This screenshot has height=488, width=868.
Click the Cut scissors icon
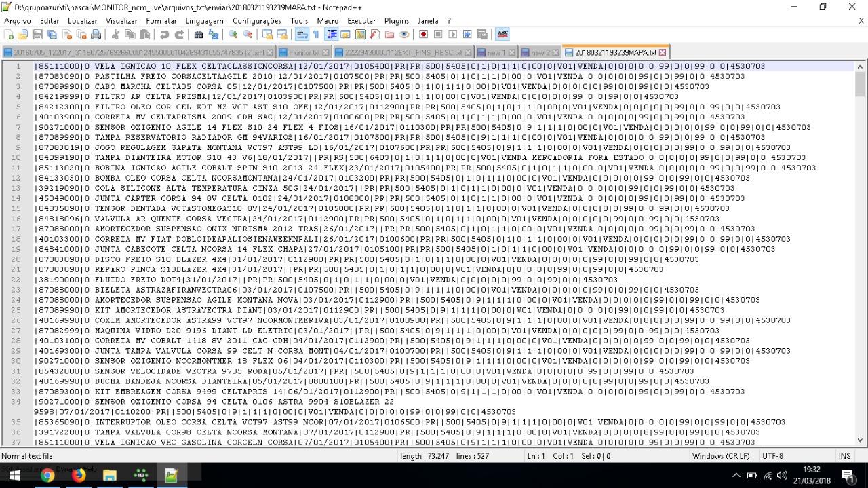point(115,35)
